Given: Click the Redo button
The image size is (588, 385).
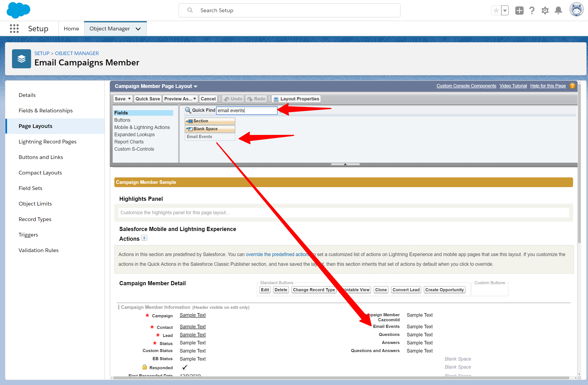Looking at the screenshot, I should tap(256, 99).
